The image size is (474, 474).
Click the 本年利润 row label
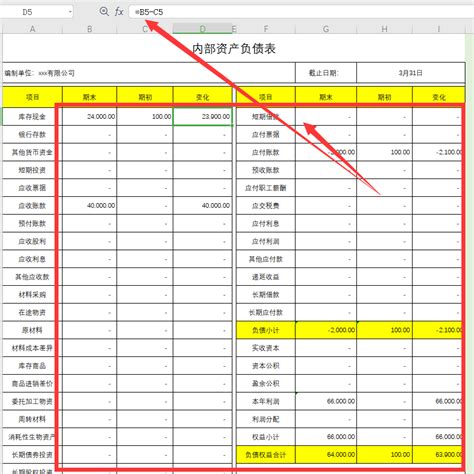coord(266,401)
